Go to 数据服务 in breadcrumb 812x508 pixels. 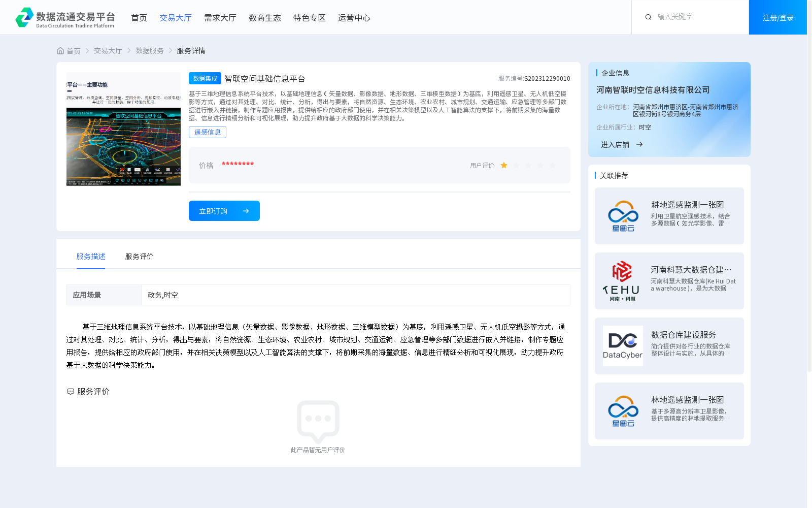(x=150, y=51)
